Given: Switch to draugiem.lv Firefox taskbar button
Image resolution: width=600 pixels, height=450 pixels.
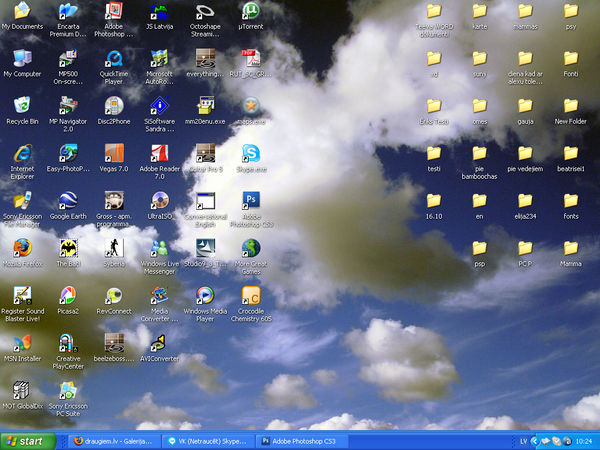Looking at the screenshot, I should 114,441.
